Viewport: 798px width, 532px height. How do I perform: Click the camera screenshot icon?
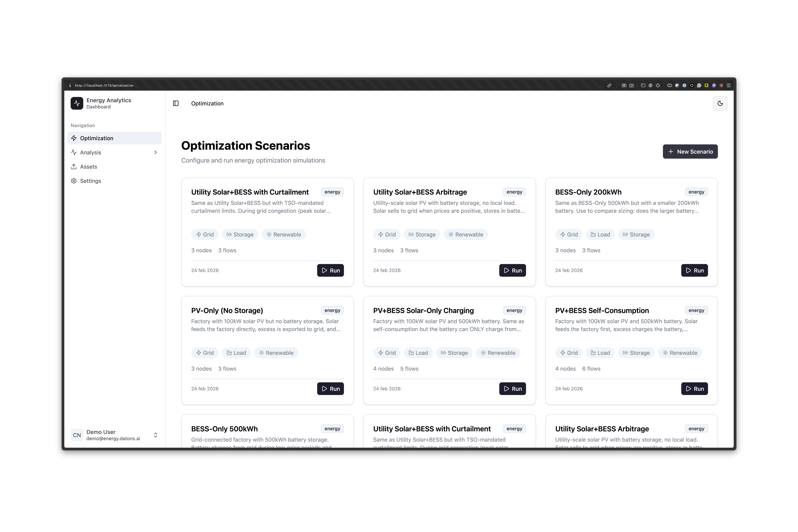tap(631, 86)
